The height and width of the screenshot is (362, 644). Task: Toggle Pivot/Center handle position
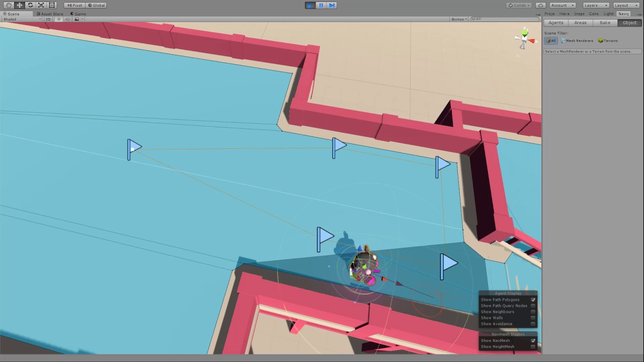click(74, 5)
